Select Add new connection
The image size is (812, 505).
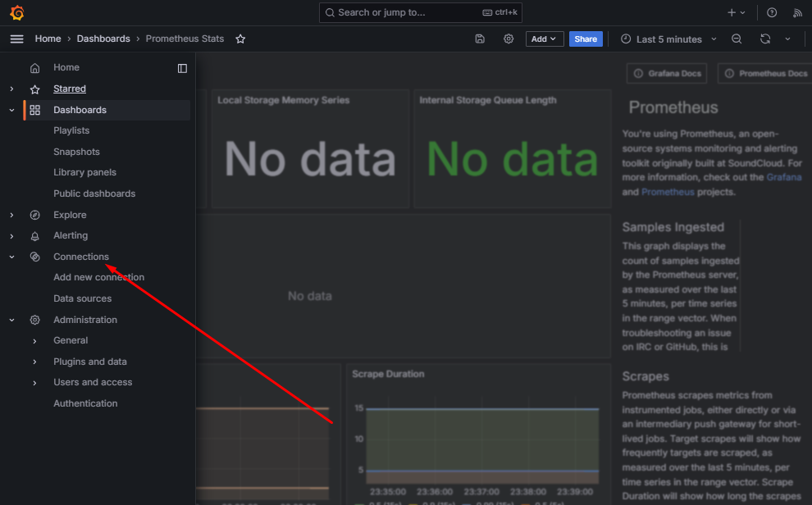click(99, 277)
